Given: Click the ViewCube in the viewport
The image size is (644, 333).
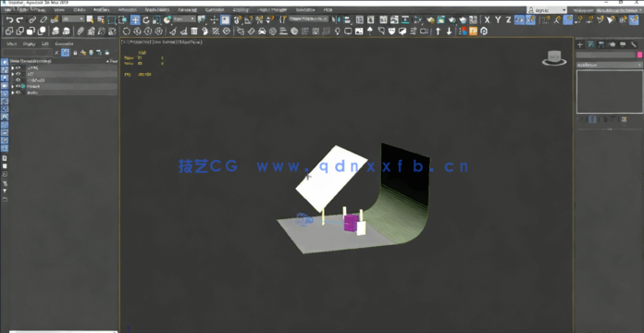Looking at the screenshot, I should 554,58.
